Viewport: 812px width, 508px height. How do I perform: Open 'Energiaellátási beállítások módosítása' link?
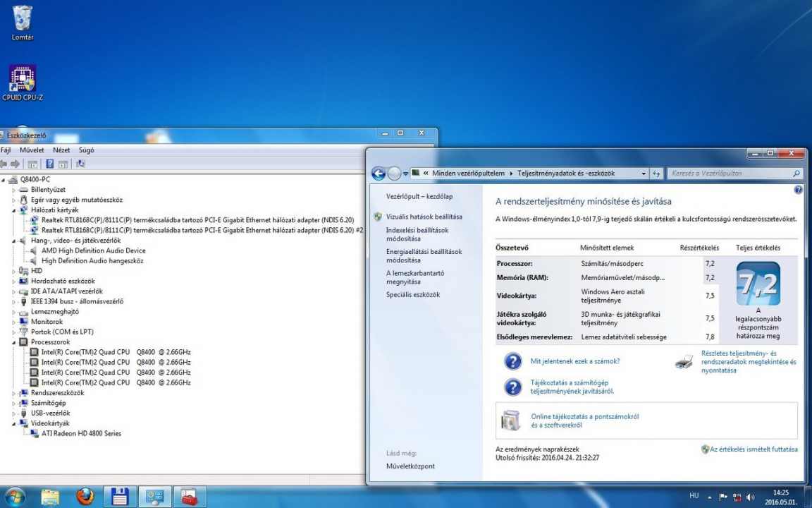424,255
